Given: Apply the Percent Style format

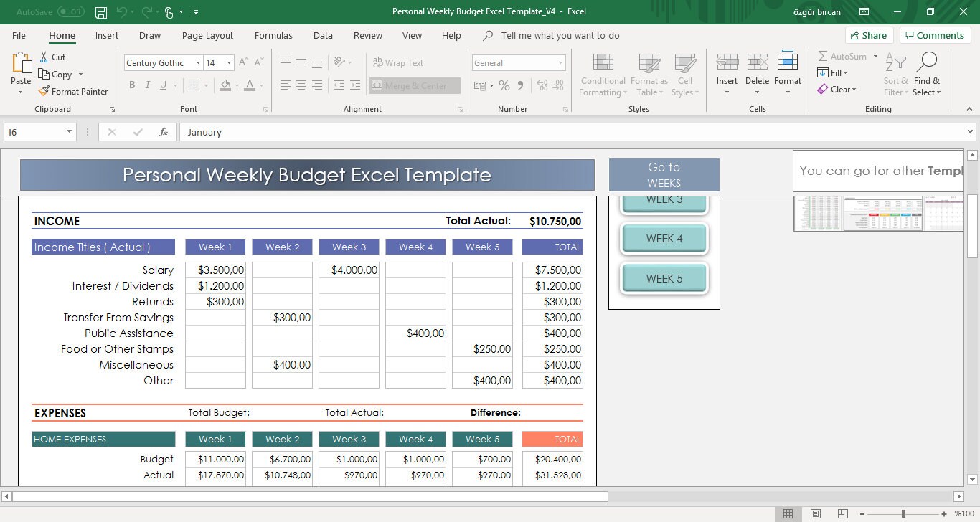Looking at the screenshot, I should pos(504,85).
